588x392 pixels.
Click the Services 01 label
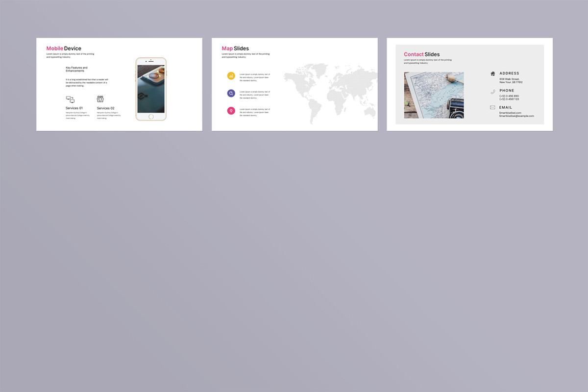pyautogui.click(x=74, y=108)
